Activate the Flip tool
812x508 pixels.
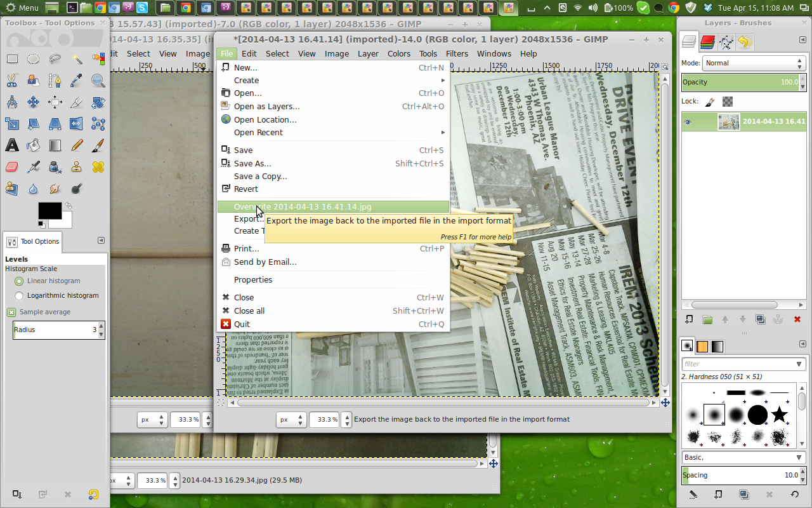click(77, 124)
